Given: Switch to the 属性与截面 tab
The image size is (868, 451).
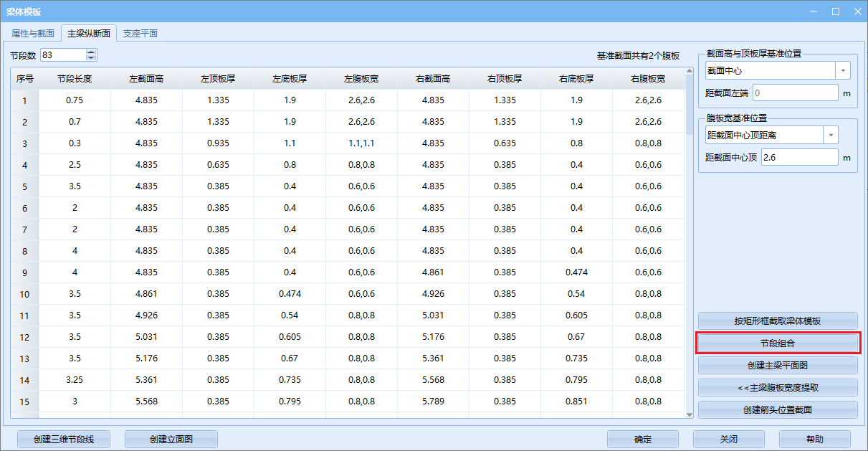Looking at the screenshot, I should click(33, 34).
